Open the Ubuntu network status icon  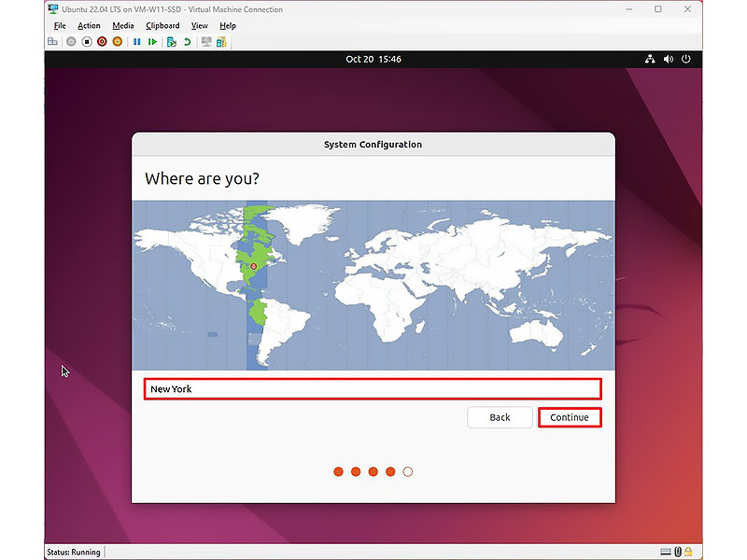[x=650, y=59]
